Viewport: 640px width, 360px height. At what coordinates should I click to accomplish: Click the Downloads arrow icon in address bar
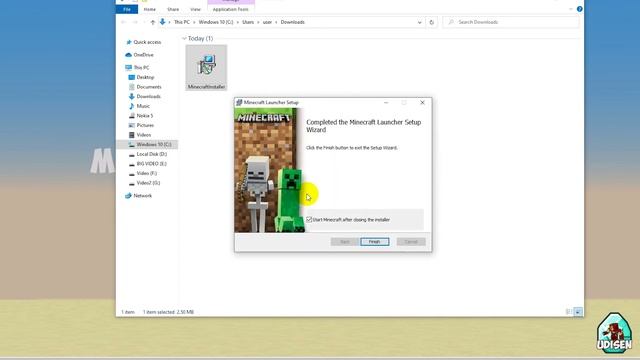[162, 22]
